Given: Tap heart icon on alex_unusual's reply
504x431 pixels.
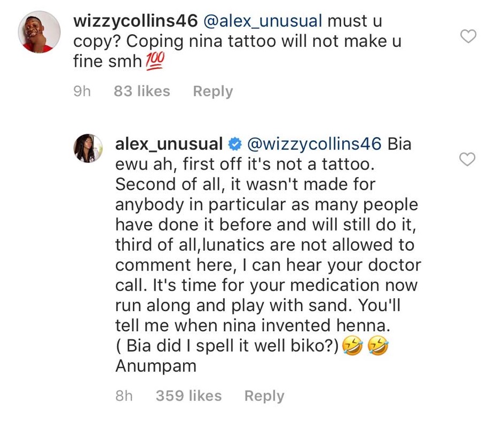Looking at the screenshot, I should tap(468, 159).
